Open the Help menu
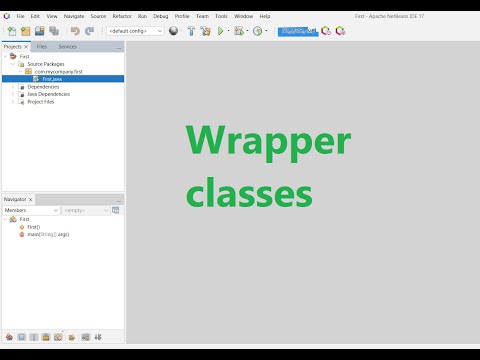Viewport: 480px width, 360px height. pos(265,16)
